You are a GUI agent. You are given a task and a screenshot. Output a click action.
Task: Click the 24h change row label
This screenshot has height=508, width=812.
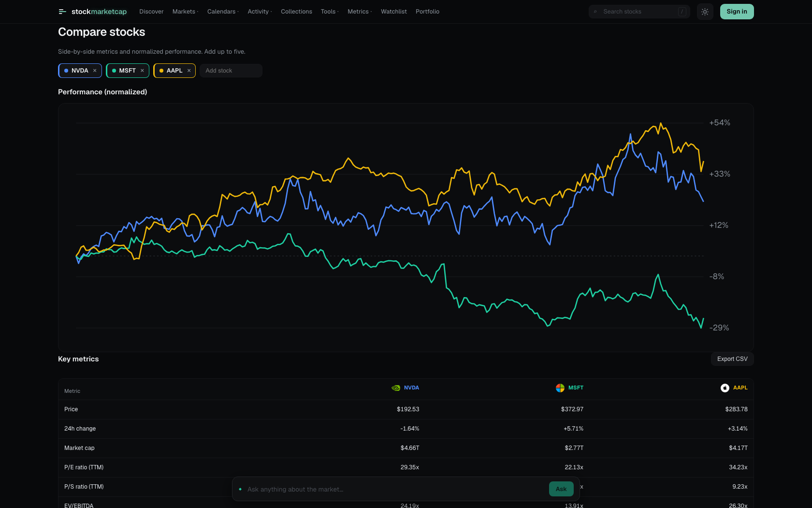pos(80,429)
